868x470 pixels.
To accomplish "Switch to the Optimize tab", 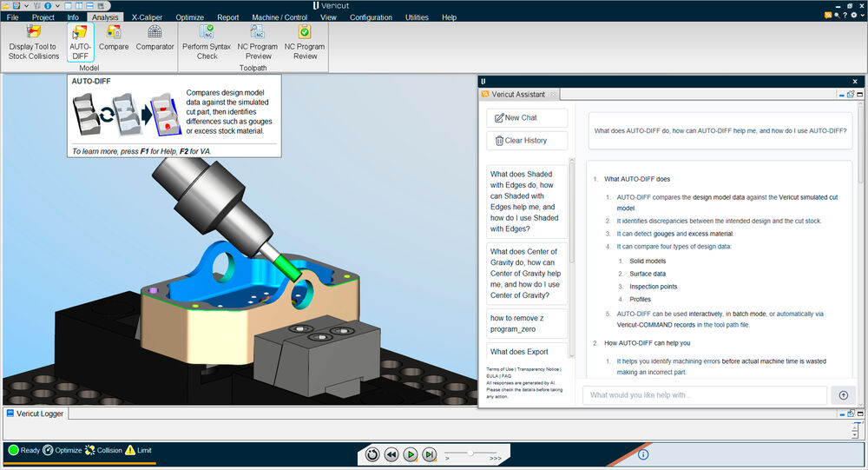I will [190, 17].
